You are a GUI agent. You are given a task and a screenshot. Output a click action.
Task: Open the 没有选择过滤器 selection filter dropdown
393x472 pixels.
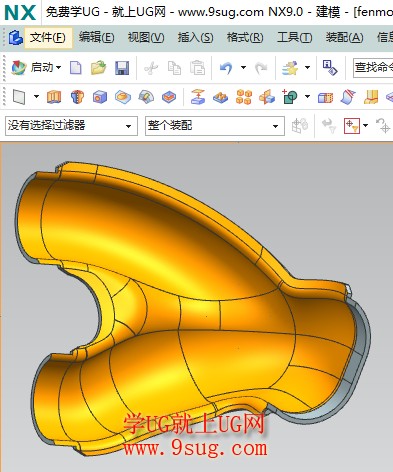71,126
